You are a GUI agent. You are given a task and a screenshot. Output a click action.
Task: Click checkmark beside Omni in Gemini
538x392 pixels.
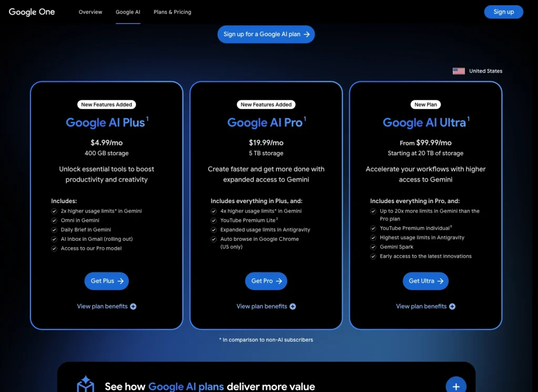(x=54, y=220)
